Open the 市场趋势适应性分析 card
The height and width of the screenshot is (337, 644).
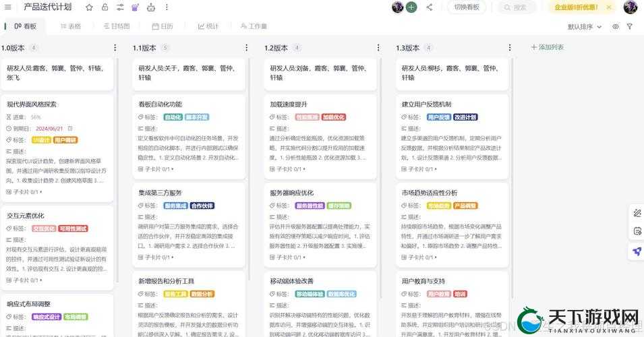coord(452,225)
